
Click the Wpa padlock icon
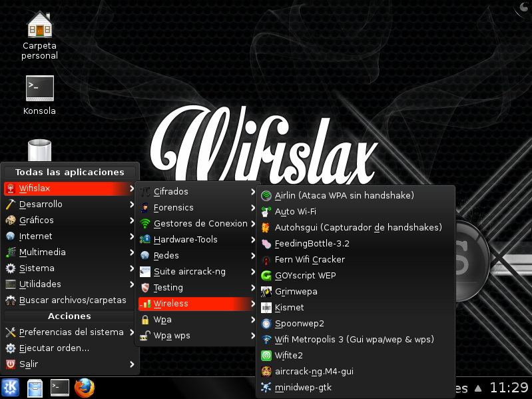point(145,320)
